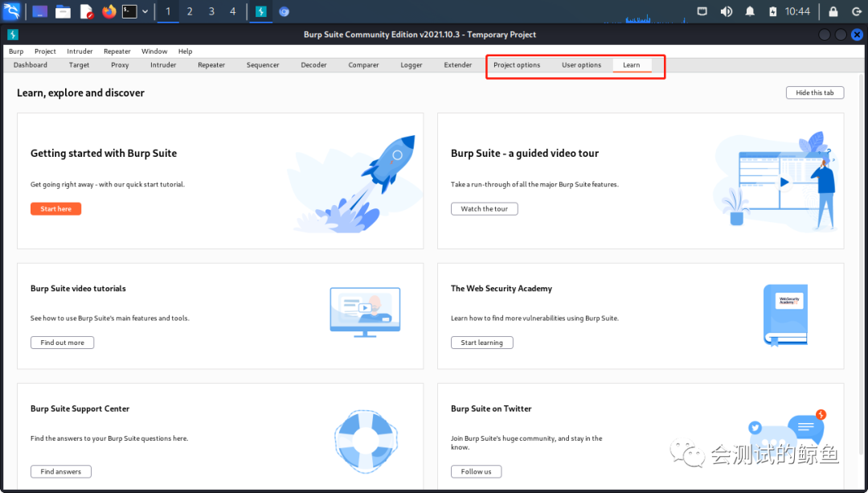Launch the text editor panel icon

pyautogui.click(x=86, y=11)
